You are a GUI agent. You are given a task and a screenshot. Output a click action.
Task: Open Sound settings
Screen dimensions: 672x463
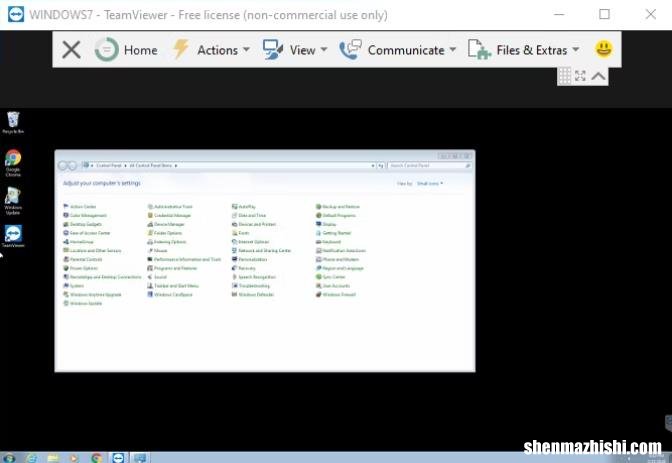pos(157,277)
